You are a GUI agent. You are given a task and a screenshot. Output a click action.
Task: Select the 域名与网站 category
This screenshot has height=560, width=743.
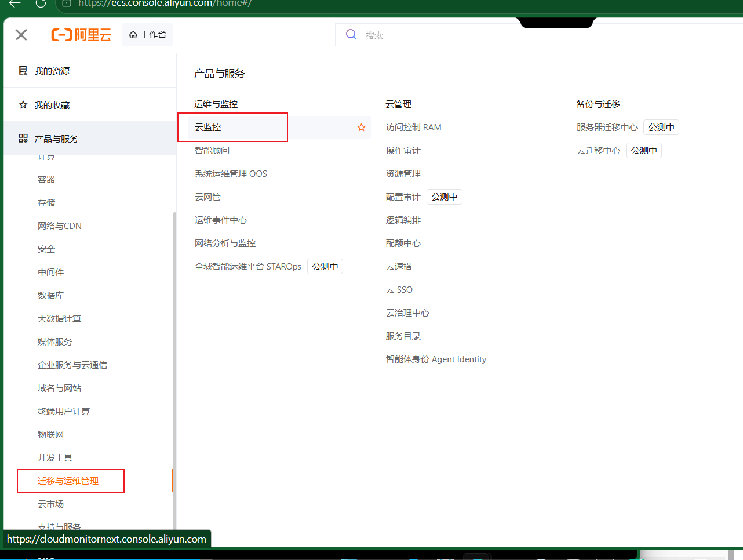point(60,388)
